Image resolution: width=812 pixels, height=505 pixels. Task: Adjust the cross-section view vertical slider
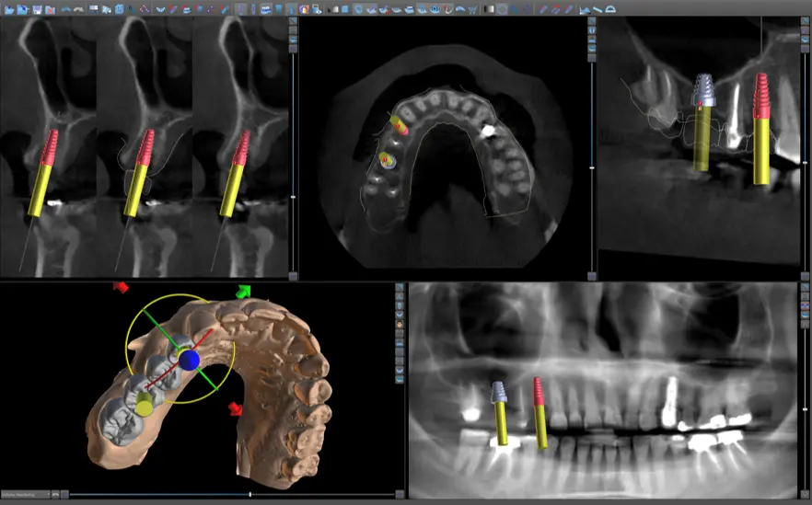tap(293, 197)
